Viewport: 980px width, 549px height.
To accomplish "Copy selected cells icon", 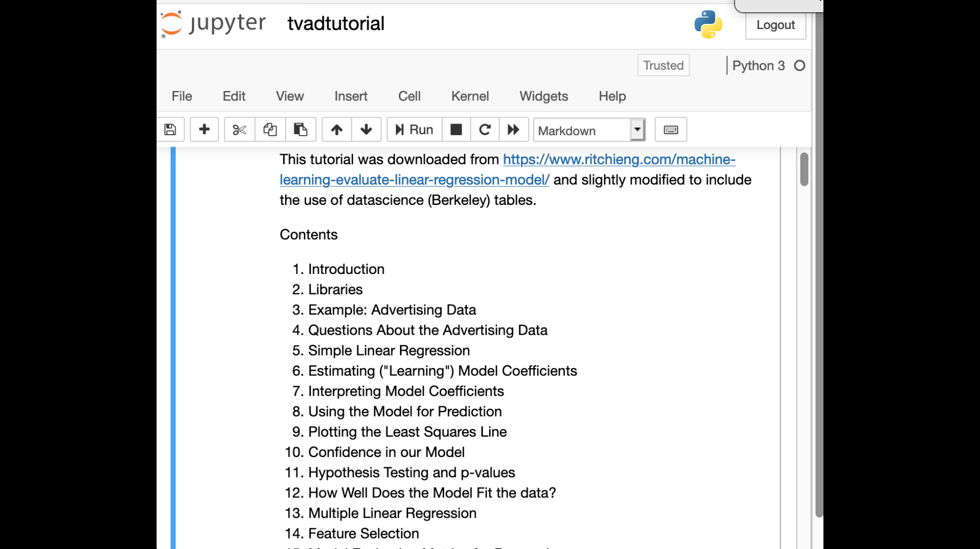I will coord(270,129).
